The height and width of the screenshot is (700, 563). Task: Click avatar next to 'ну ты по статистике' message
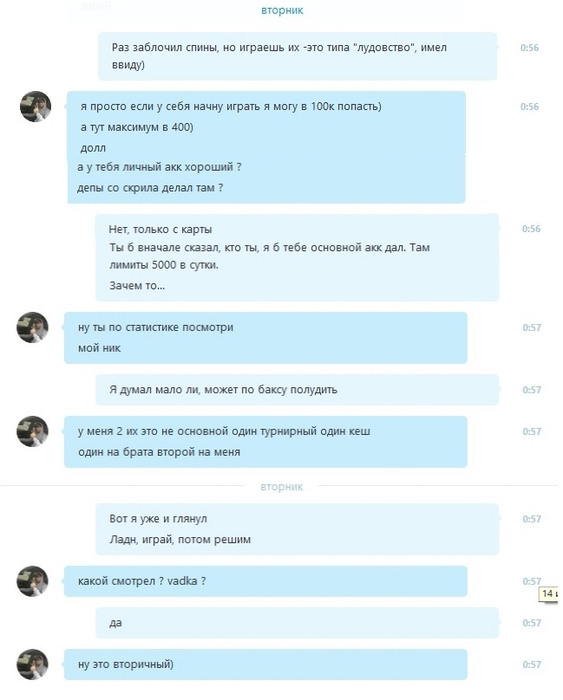click(32, 328)
